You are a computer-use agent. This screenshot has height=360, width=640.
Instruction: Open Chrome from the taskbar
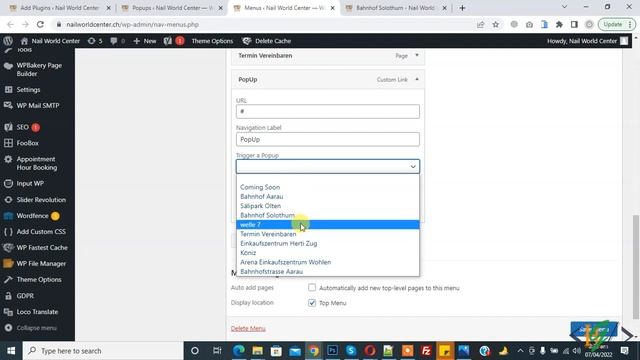313,351
